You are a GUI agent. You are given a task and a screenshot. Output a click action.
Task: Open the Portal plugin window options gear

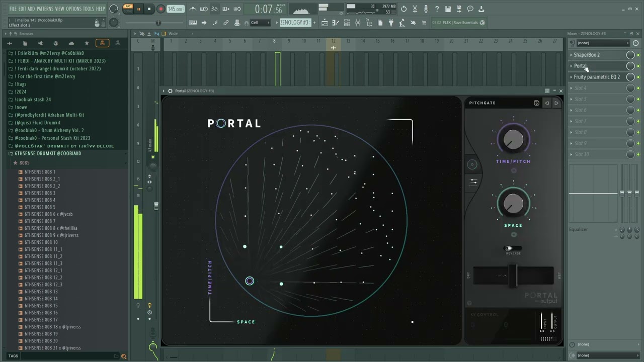(x=170, y=91)
